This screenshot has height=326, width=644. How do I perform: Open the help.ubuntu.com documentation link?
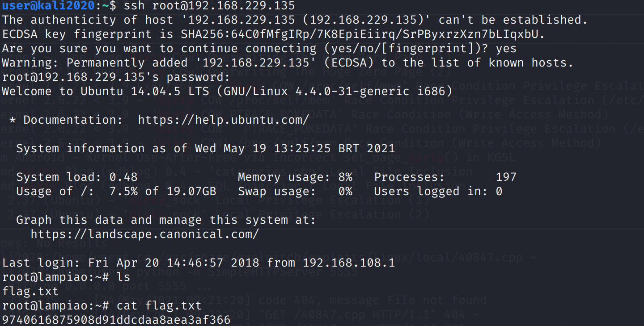pyautogui.click(x=223, y=120)
